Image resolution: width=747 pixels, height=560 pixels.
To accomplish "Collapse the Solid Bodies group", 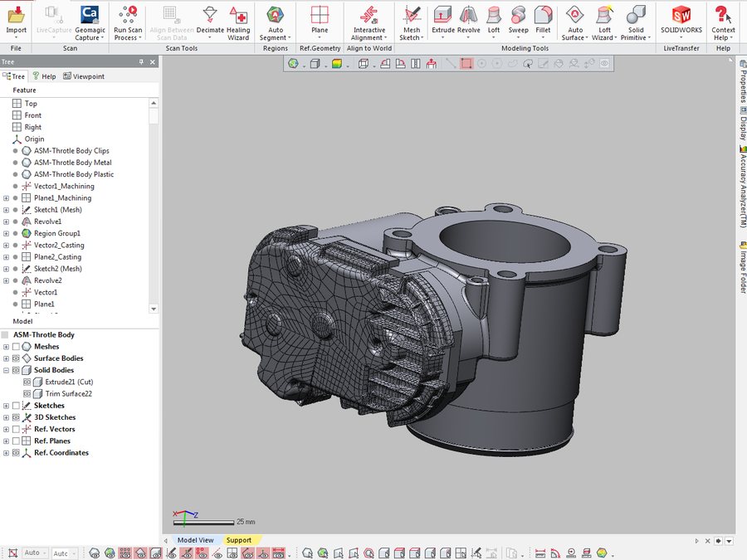I will pyautogui.click(x=6, y=371).
